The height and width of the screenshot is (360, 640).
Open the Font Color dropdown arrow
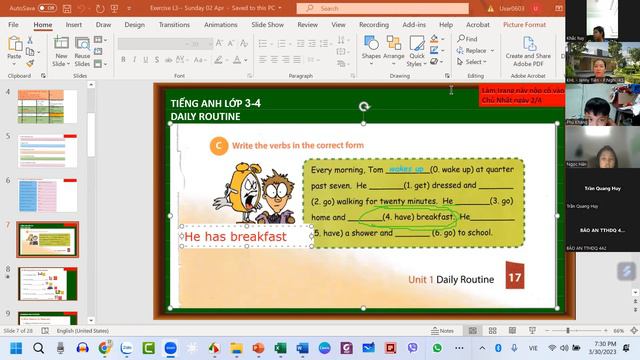[246, 60]
